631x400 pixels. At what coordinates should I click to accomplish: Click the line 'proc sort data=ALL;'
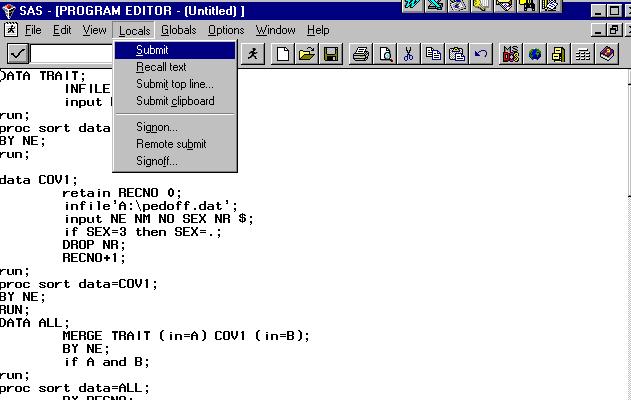point(75,388)
